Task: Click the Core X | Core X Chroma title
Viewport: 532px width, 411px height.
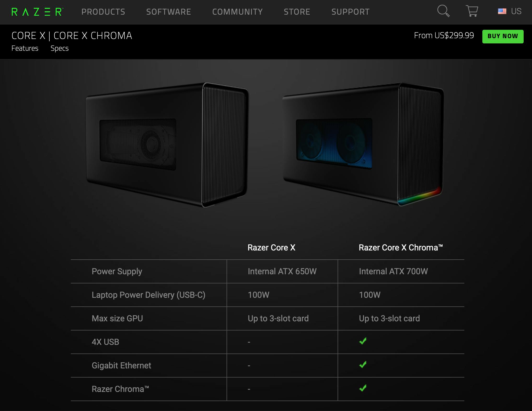Action: (x=72, y=36)
